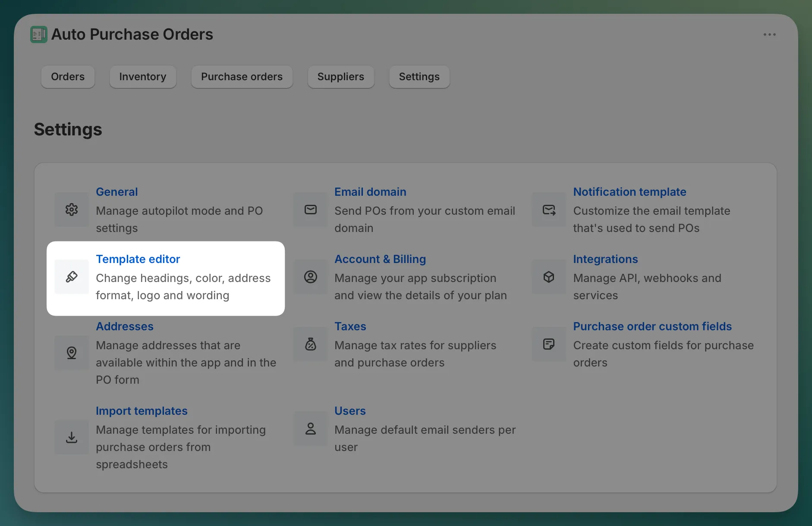
Task: Click 'Customize the email template' description
Action: click(x=651, y=219)
